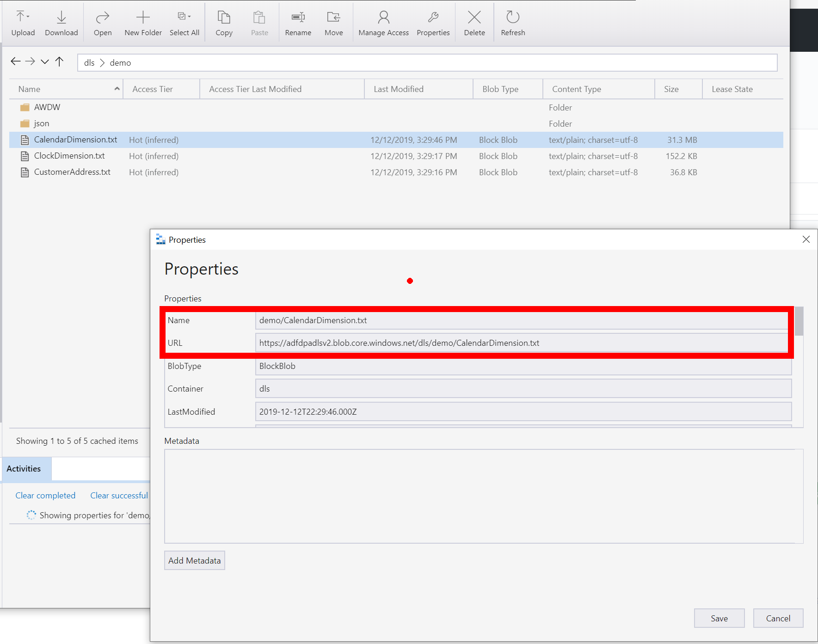818x644 pixels.
Task: Click the Copy icon
Action: pos(224,16)
